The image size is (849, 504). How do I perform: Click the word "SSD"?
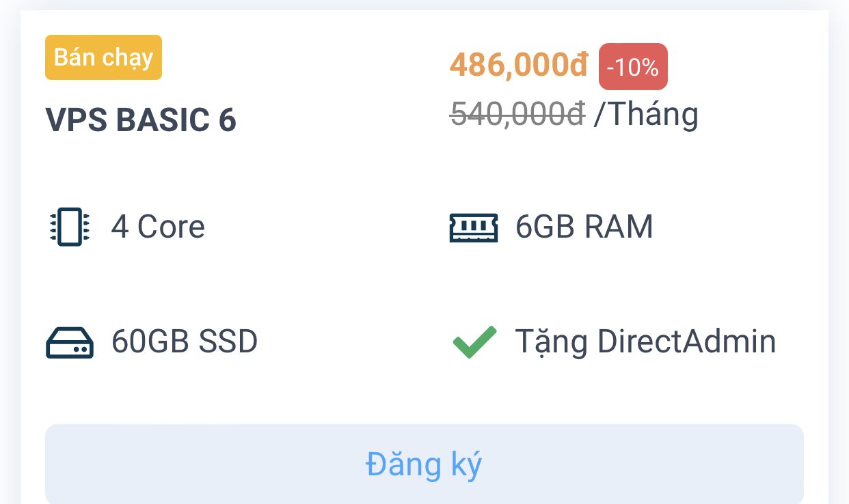pos(228,341)
